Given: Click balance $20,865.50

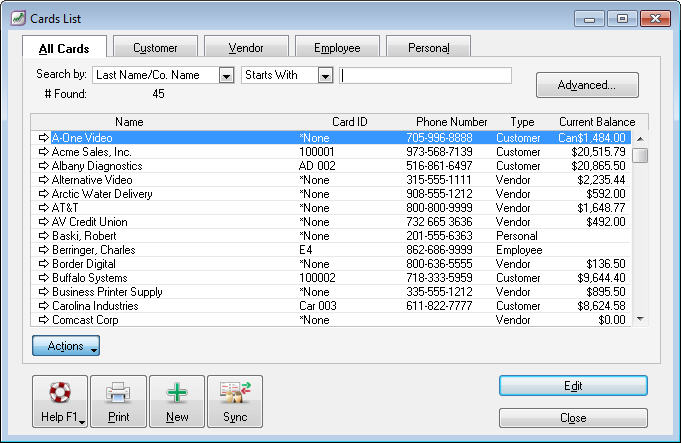Looking at the screenshot, I should [x=598, y=165].
